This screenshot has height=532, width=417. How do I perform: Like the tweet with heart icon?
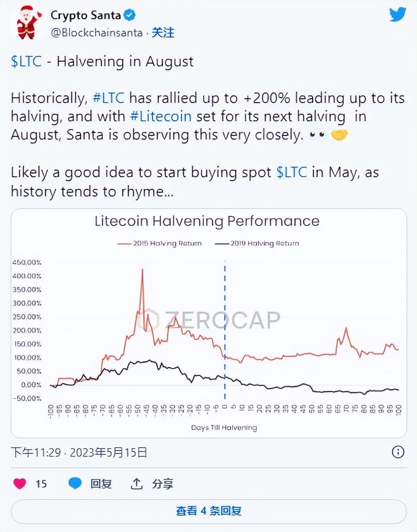click(x=20, y=483)
